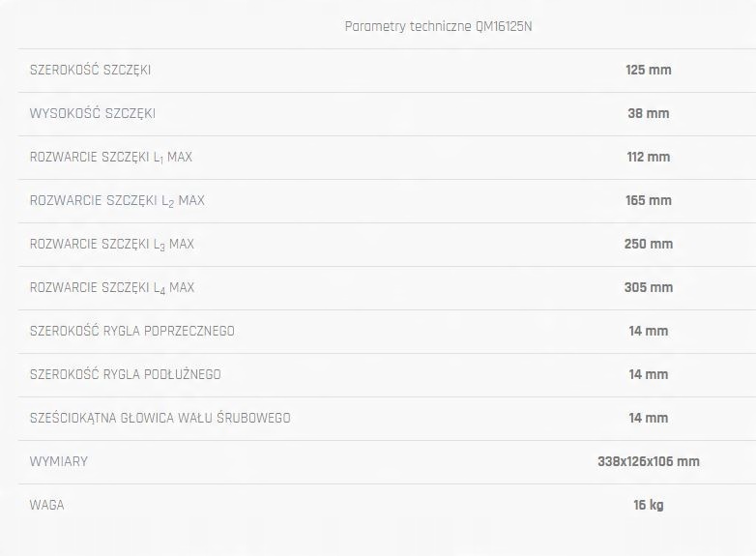Screen dimensions: 756x556
Task: Select the 'WYMIARY' row label
Action: point(58,461)
